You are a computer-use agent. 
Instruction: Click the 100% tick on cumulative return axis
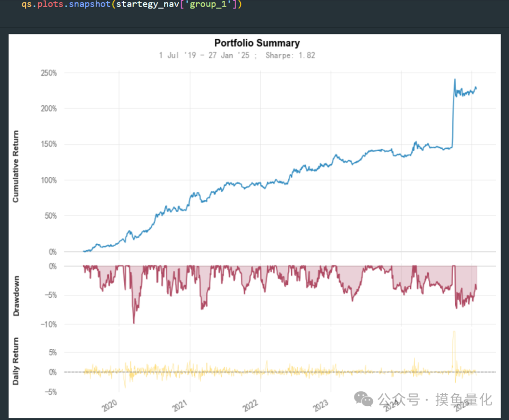tap(48, 180)
